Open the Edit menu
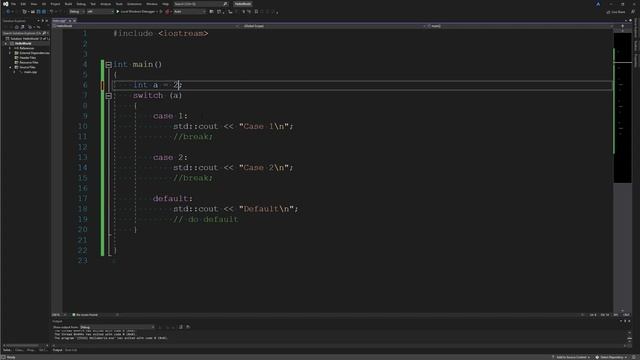640x360 pixels. pos(23,4)
